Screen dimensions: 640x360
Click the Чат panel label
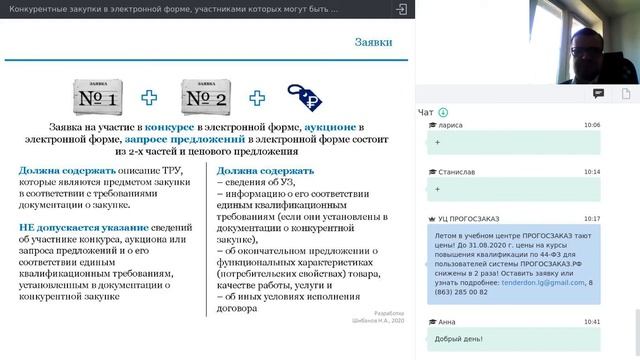pos(425,112)
